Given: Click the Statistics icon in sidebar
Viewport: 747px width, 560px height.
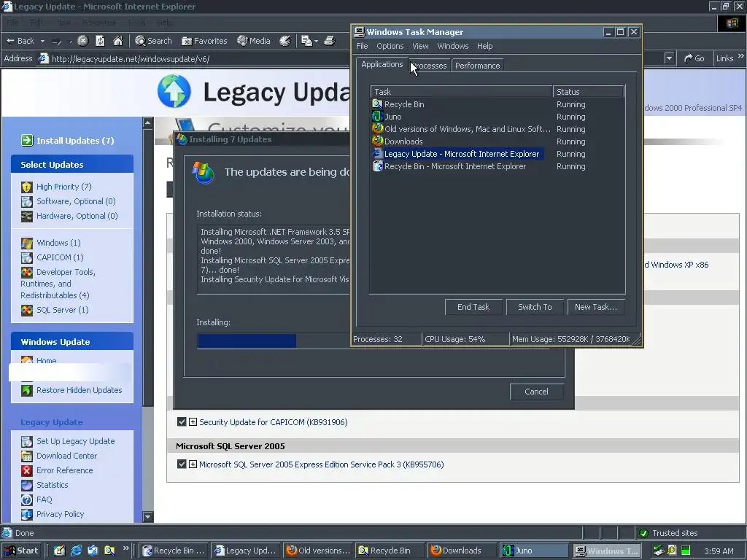Looking at the screenshot, I should pyautogui.click(x=27, y=485).
